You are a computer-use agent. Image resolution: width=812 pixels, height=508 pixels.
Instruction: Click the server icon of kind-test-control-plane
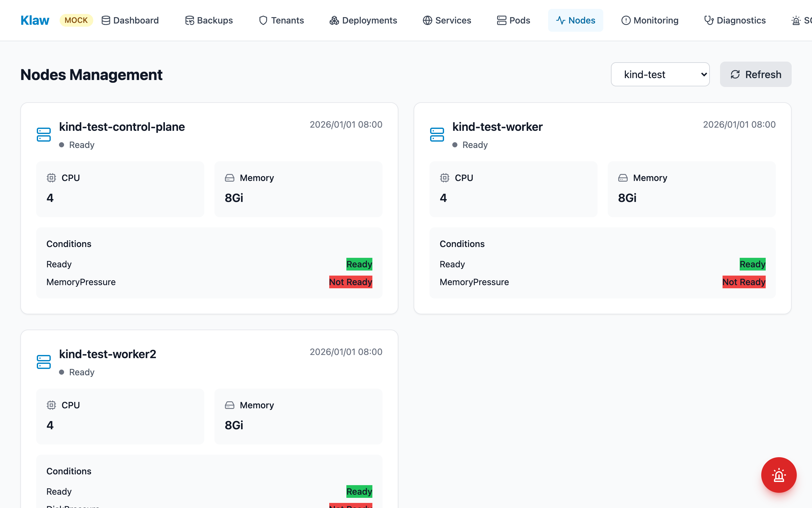(44, 135)
